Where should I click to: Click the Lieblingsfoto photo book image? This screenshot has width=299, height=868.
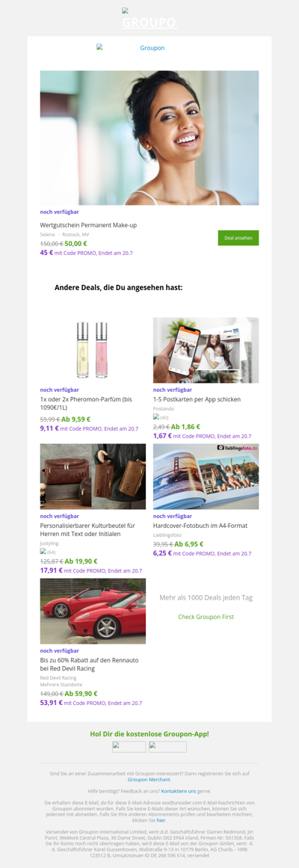[206, 477]
